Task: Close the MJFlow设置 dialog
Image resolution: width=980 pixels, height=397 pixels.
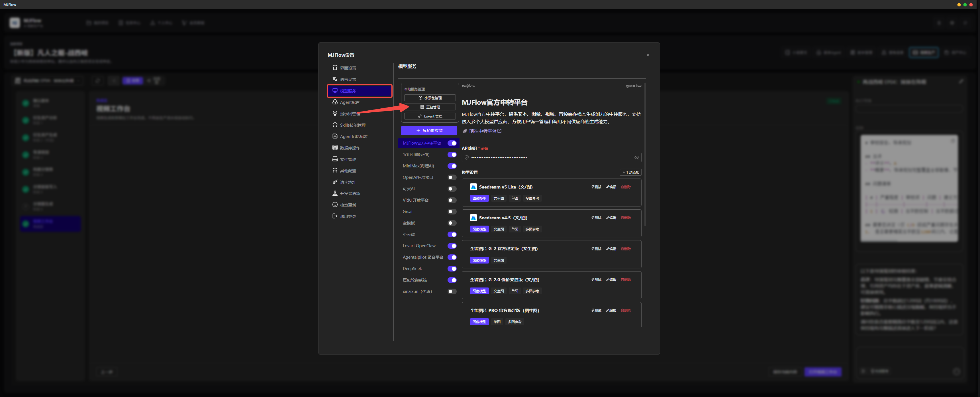Action: click(648, 55)
